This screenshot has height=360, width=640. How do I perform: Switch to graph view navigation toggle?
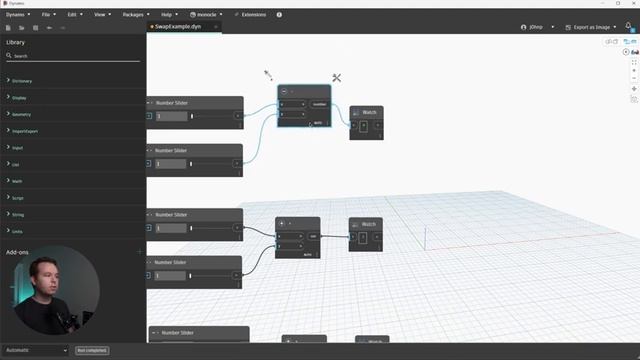click(x=630, y=42)
